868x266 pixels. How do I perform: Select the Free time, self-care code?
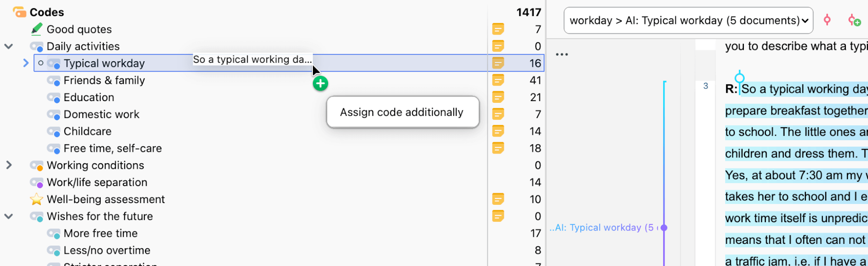click(113, 148)
